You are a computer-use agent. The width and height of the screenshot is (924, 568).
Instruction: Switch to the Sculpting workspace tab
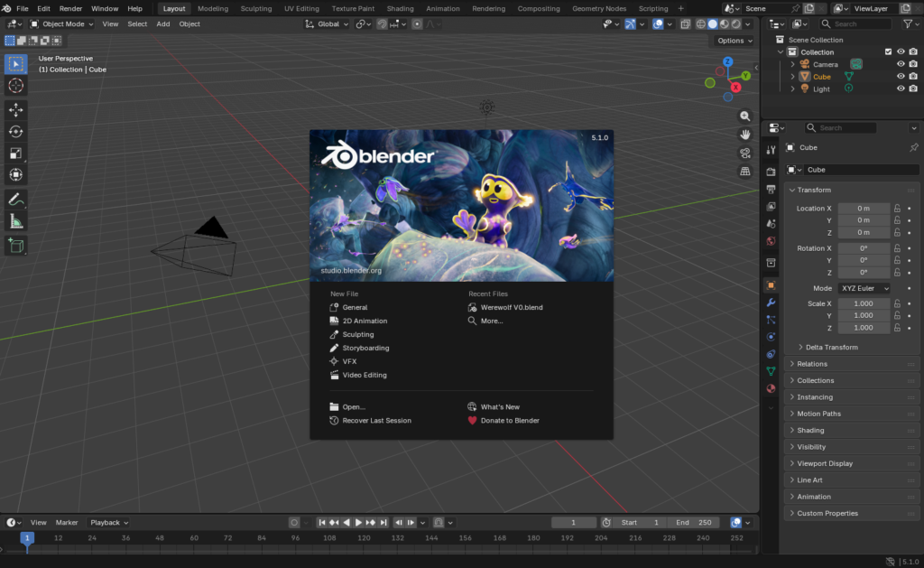tap(256, 8)
